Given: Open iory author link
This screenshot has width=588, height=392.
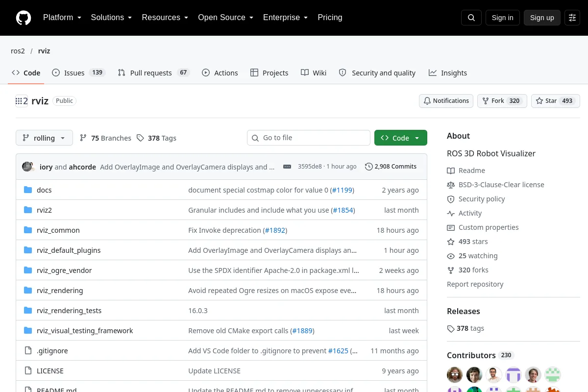Looking at the screenshot, I should 46,167.
